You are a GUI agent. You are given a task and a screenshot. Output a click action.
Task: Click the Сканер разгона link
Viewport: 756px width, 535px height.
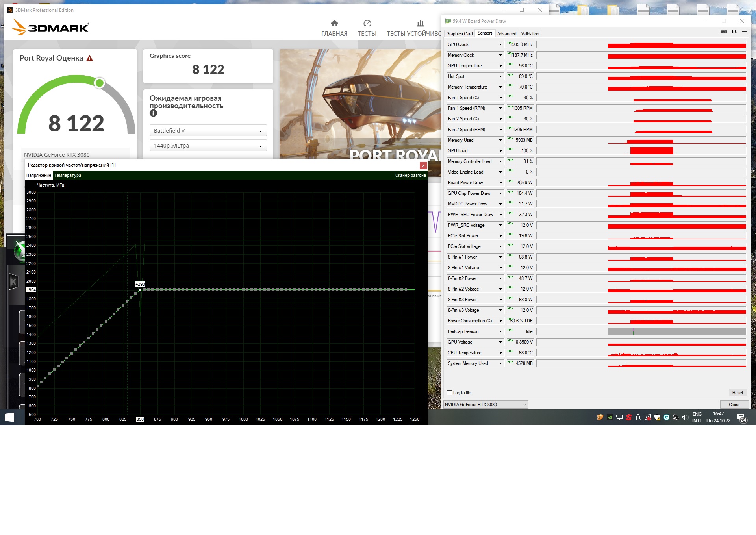(410, 175)
